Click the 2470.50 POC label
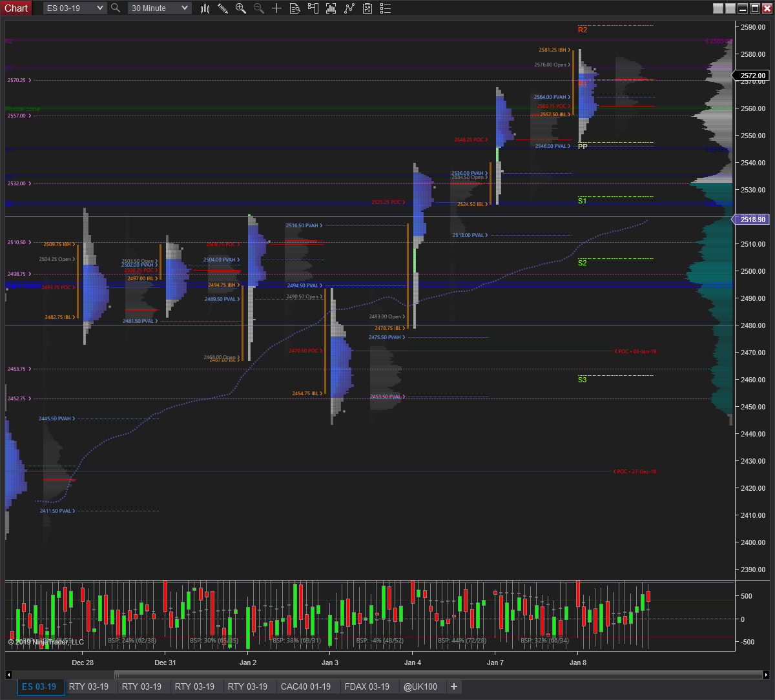The image size is (775, 700). [305, 351]
